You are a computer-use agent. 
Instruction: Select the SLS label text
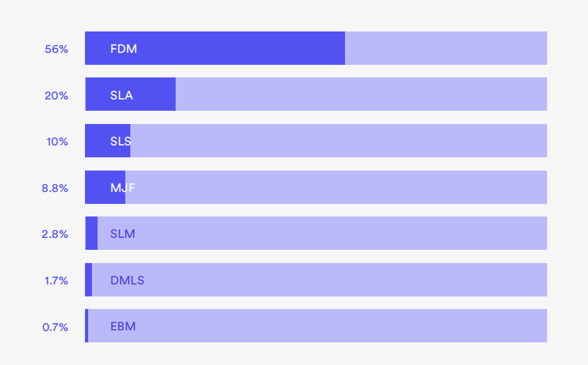[120, 141]
